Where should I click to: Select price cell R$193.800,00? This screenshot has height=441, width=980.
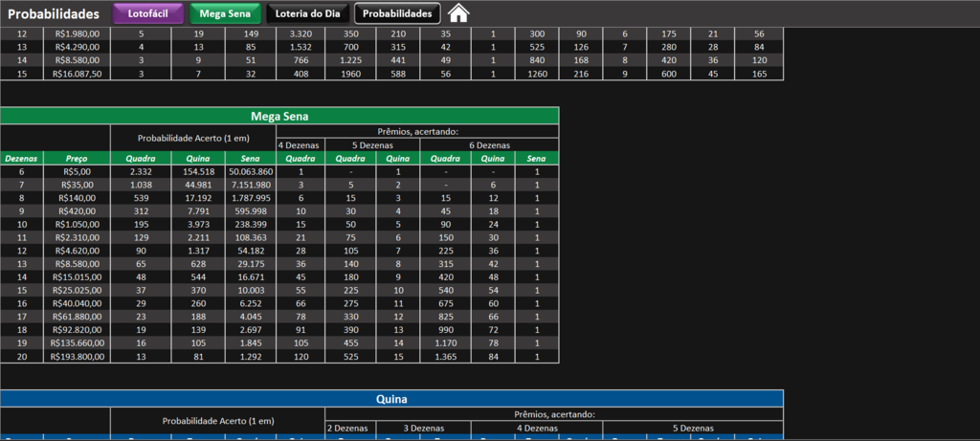pos(78,357)
